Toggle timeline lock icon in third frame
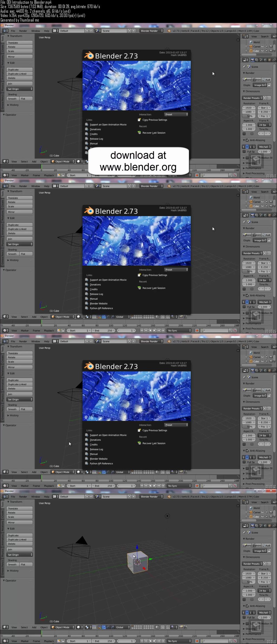Image resolution: width=277 pixels, height=644 pixels. coord(63,486)
